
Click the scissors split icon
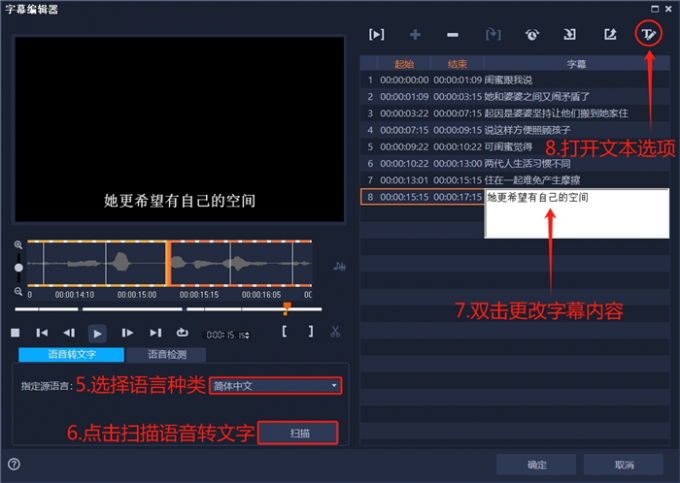tap(335, 332)
